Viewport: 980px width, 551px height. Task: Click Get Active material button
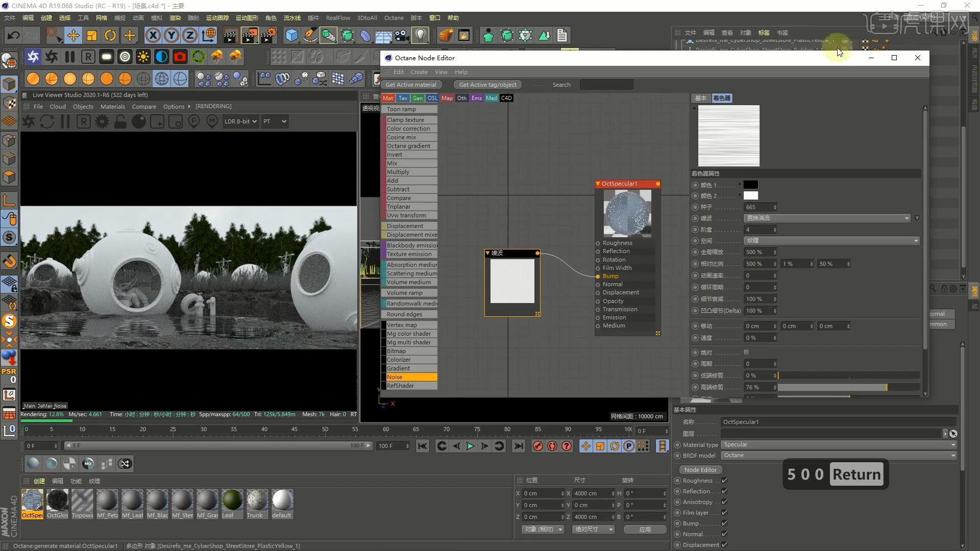click(x=411, y=85)
